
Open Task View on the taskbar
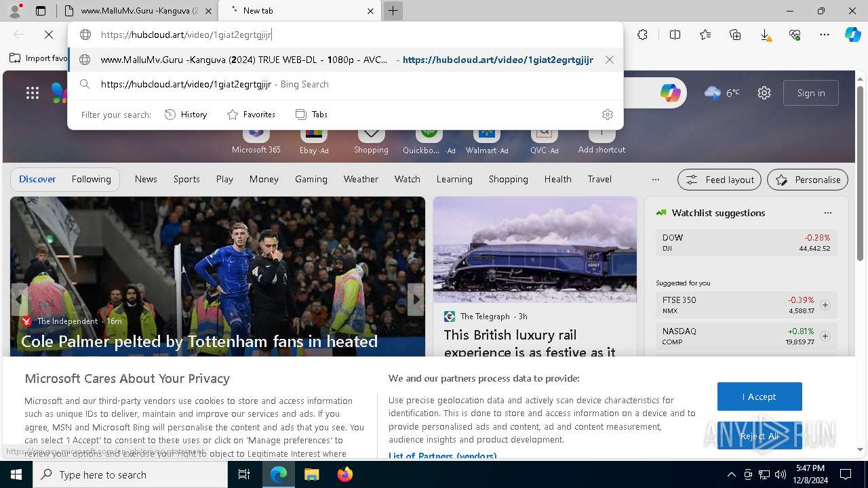tap(244, 474)
